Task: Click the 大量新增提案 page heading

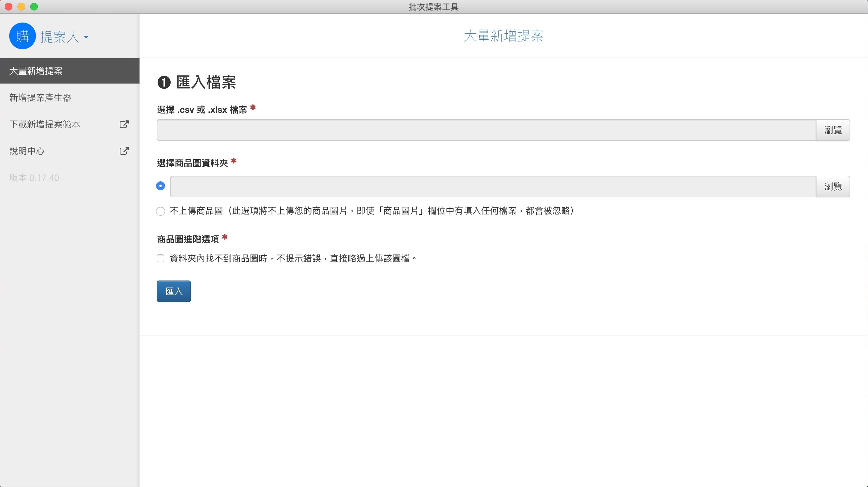Action: [x=503, y=36]
